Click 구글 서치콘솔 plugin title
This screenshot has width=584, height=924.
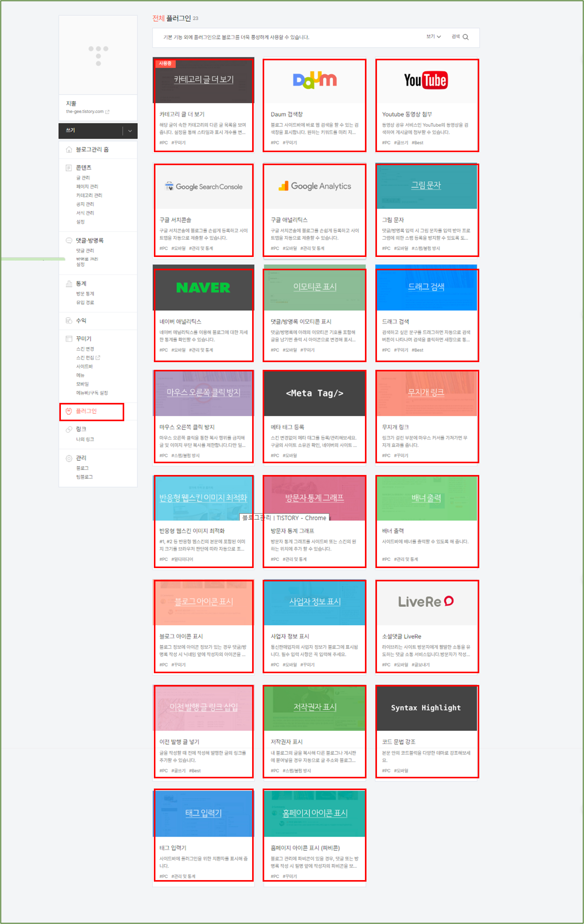point(175,220)
